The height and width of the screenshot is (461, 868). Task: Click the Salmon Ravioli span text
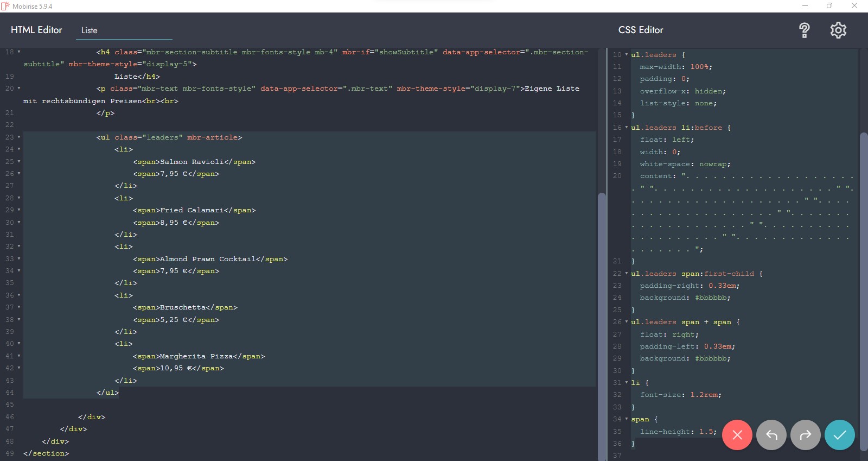coord(192,162)
